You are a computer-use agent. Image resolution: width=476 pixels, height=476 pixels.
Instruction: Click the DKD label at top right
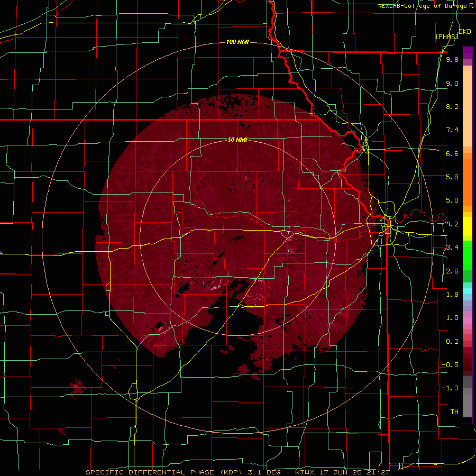click(465, 32)
